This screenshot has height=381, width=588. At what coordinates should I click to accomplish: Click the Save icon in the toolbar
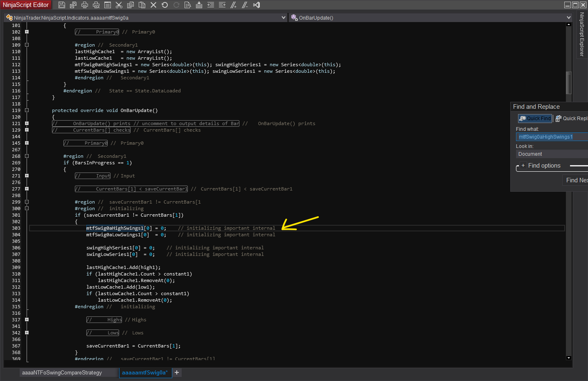(x=62, y=5)
